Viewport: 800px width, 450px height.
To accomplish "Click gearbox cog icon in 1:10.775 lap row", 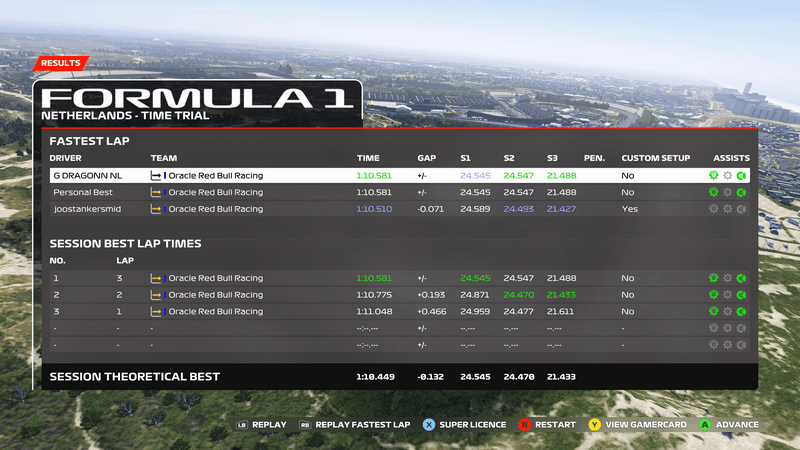I will pyautogui.click(x=728, y=295).
